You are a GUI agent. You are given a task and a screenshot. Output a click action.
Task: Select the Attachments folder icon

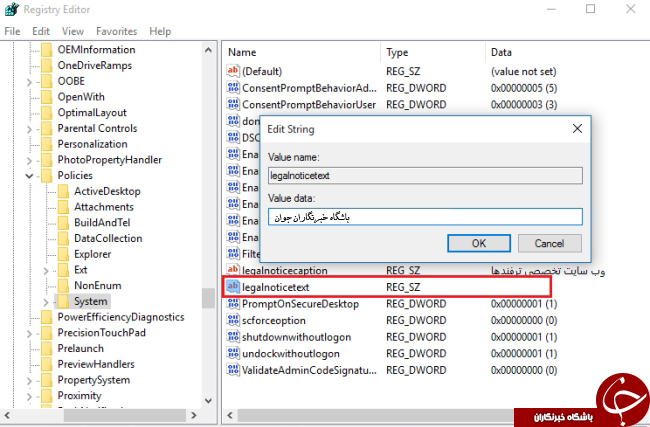pyautogui.click(x=63, y=207)
